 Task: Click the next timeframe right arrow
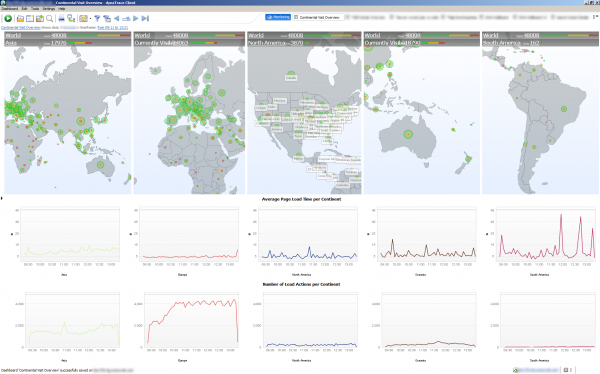pyautogui.click(x=135, y=18)
